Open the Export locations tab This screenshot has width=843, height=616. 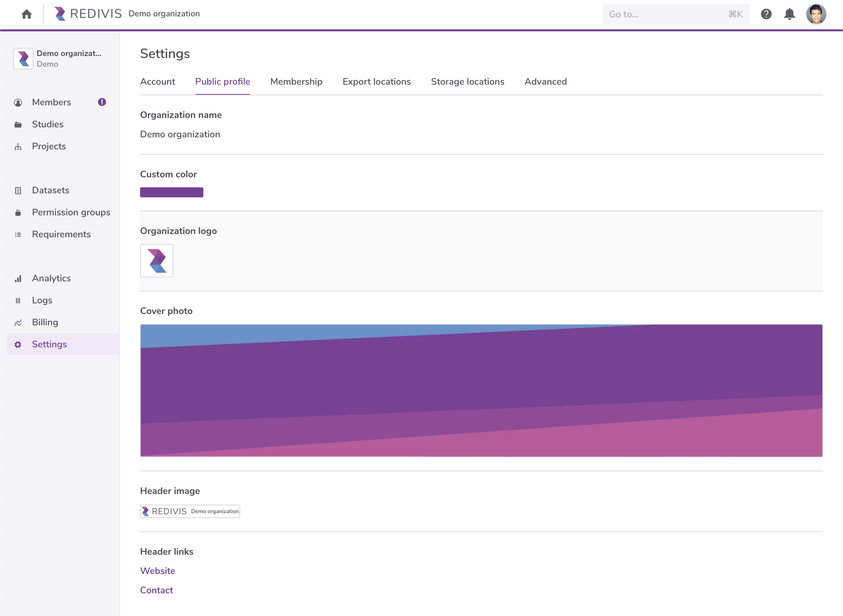point(377,82)
